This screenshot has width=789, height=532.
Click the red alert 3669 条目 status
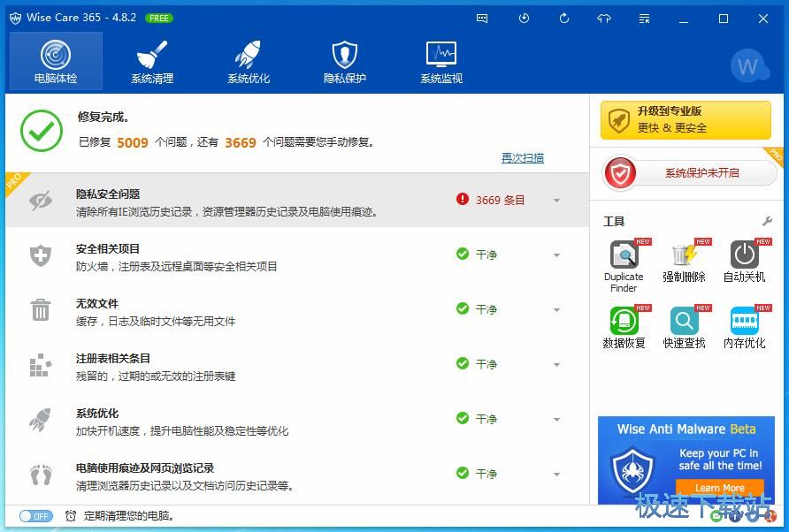point(491,200)
